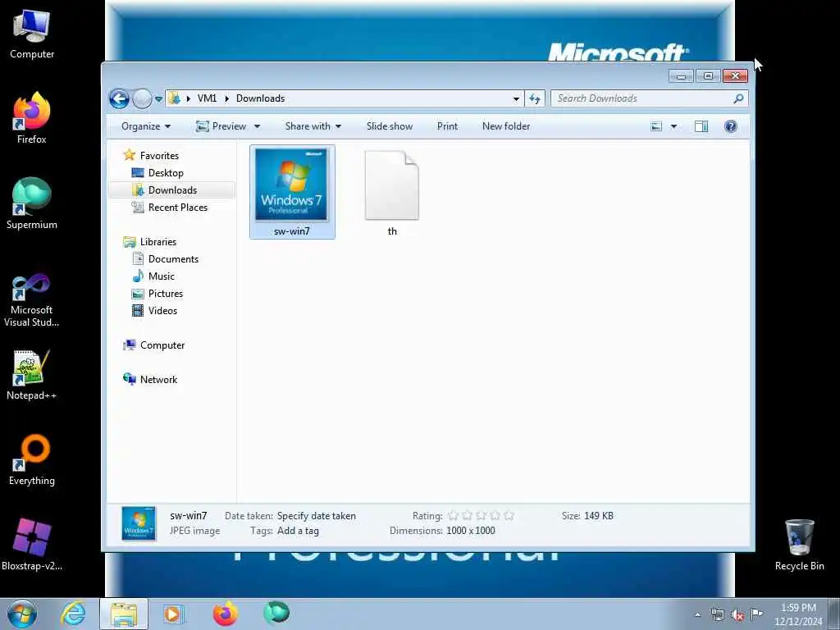Maximize the Downloads window

point(708,76)
